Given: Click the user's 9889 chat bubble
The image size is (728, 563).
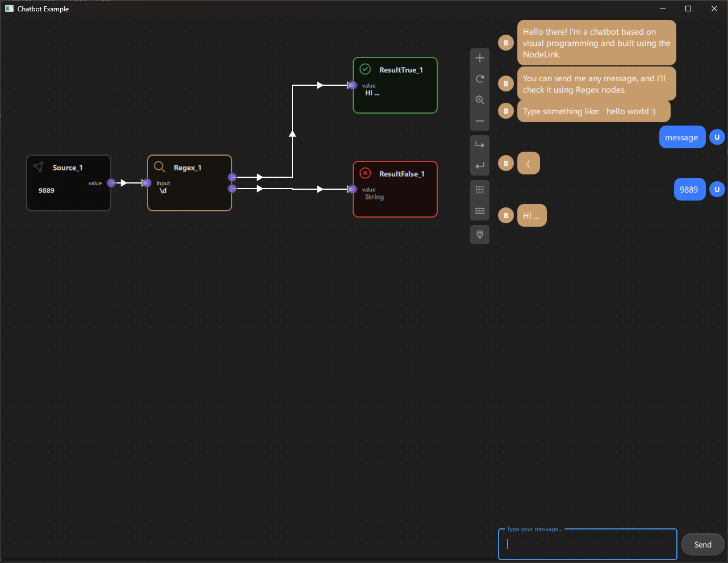Looking at the screenshot, I should [x=689, y=189].
